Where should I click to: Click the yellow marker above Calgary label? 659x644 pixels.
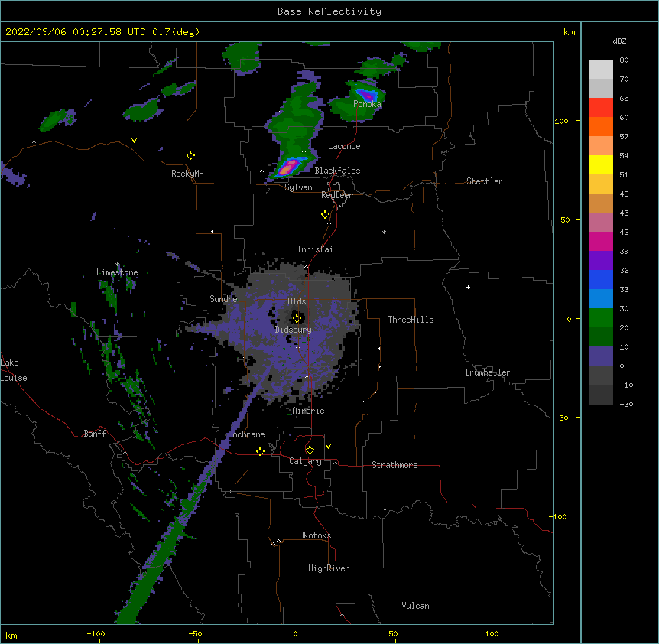310,450
